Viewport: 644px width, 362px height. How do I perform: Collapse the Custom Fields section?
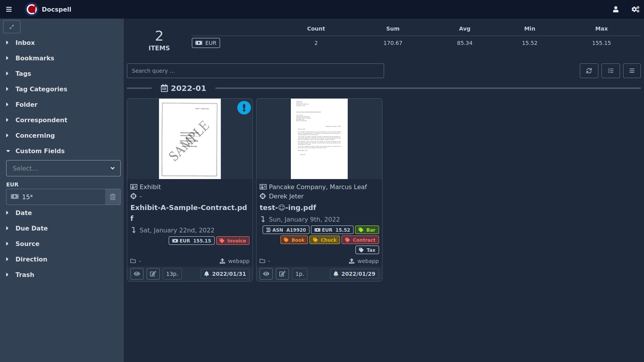tap(40, 151)
